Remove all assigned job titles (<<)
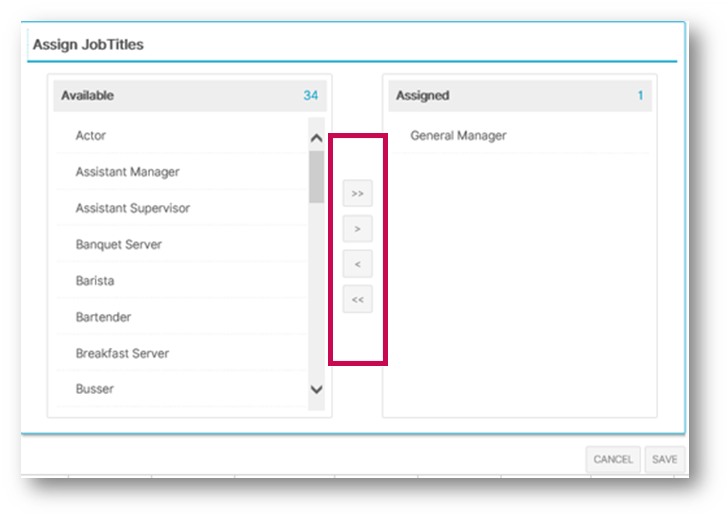 click(358, 299)
